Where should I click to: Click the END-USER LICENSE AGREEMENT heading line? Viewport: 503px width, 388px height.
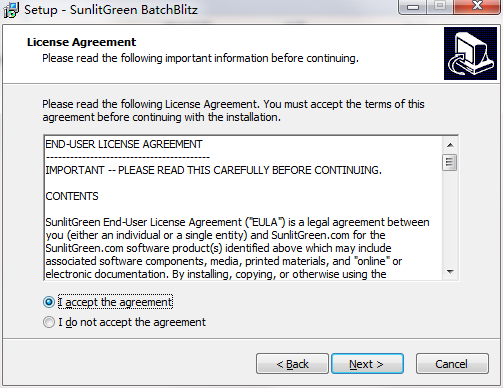[124, 144]
